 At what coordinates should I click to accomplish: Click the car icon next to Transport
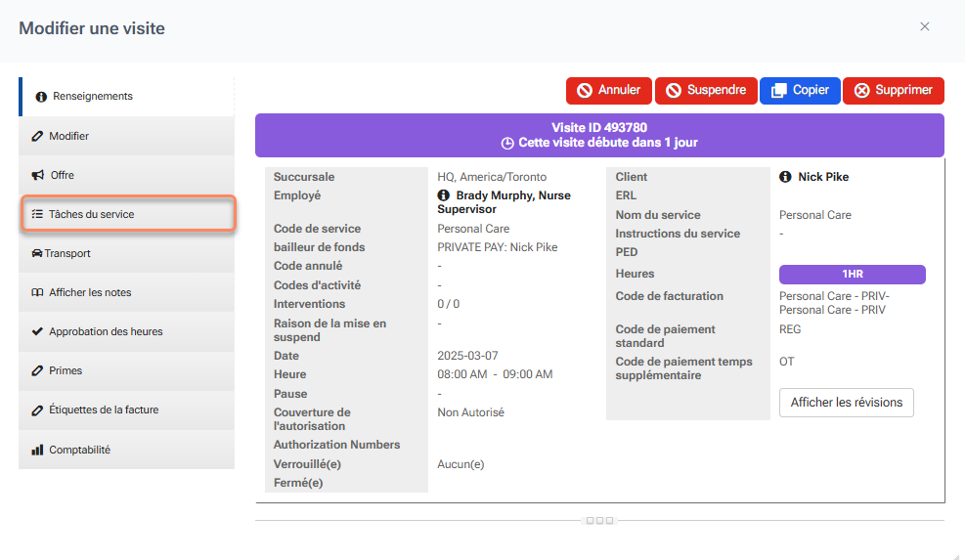[x=36, y=253]
